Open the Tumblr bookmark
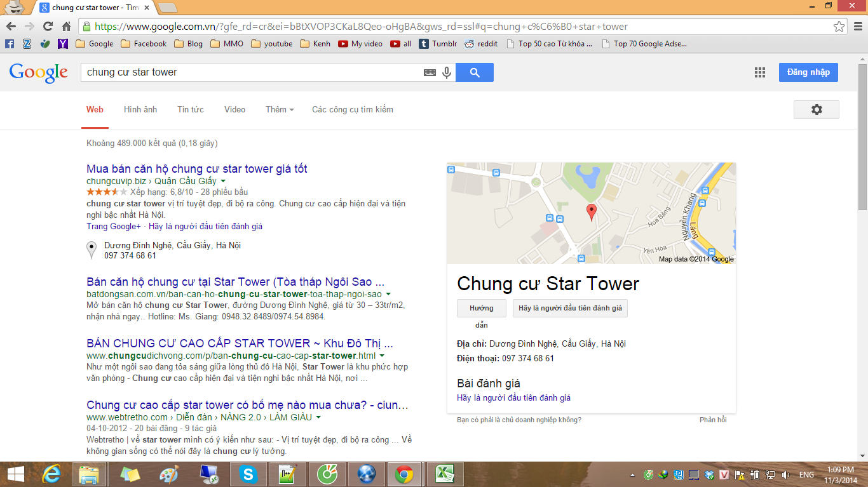This screenshot has height=487, width=868. pos(438,44)
